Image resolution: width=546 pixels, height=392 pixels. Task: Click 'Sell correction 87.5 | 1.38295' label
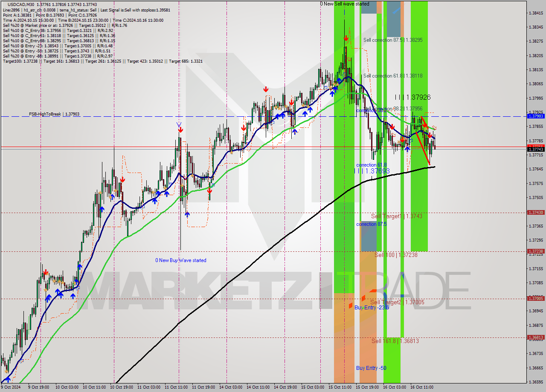pos(393,40)
